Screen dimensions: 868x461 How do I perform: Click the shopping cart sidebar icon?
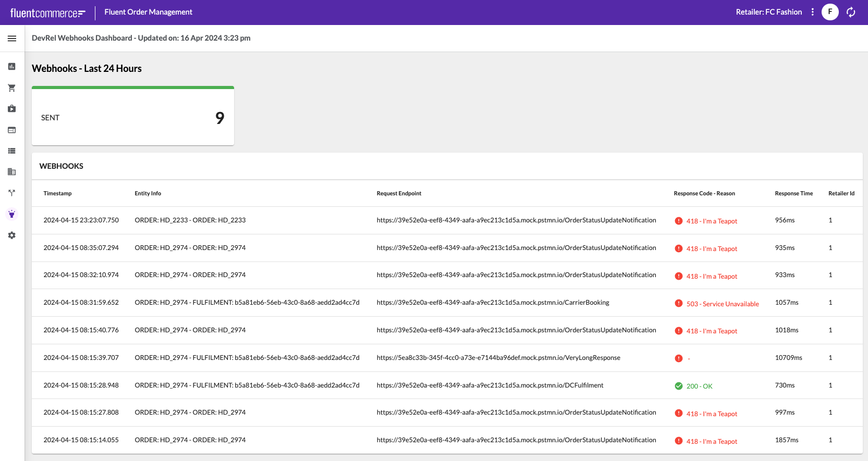pyautogui.click(x=12, y=88)
